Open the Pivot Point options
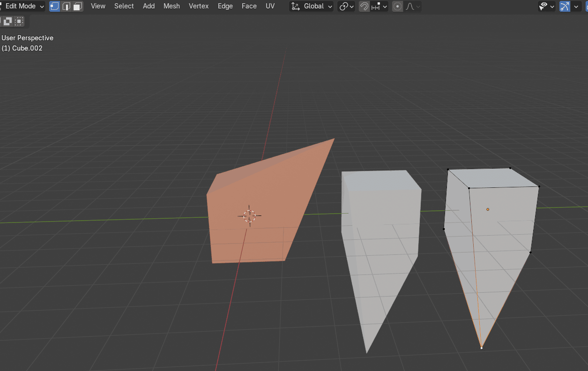This screenshot has width=588, height=371. point(346,6)
